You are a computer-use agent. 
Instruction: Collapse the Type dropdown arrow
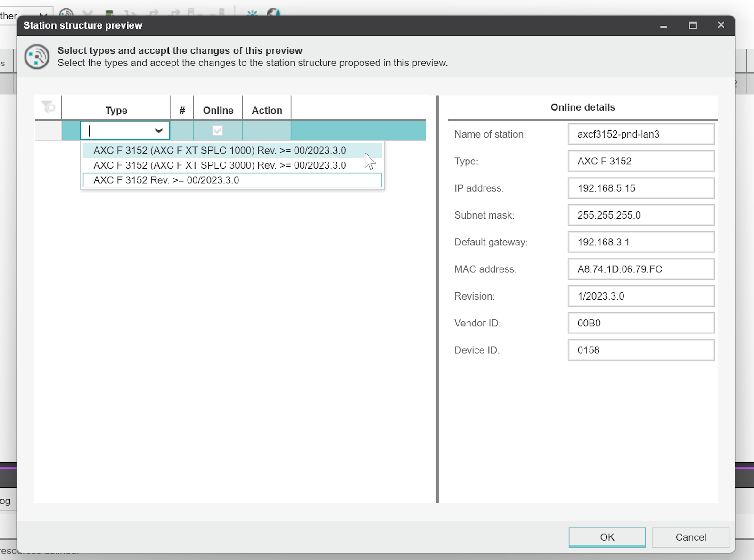159,130
